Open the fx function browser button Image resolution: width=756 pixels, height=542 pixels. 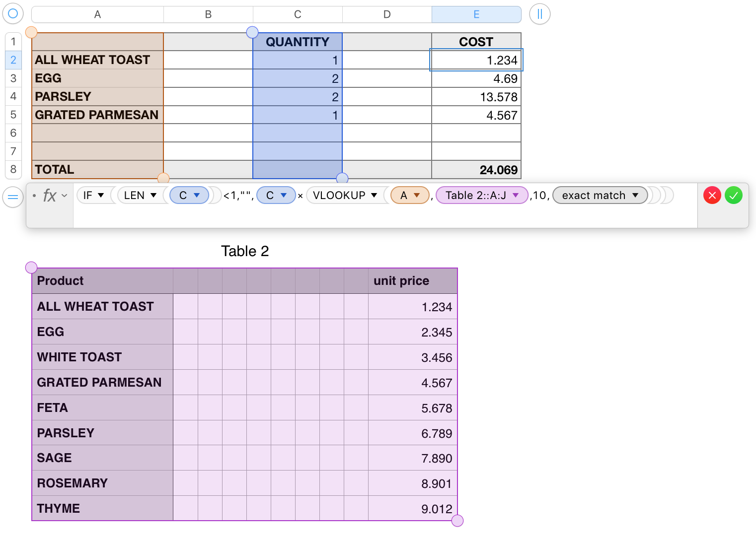[x=55, y=196]
